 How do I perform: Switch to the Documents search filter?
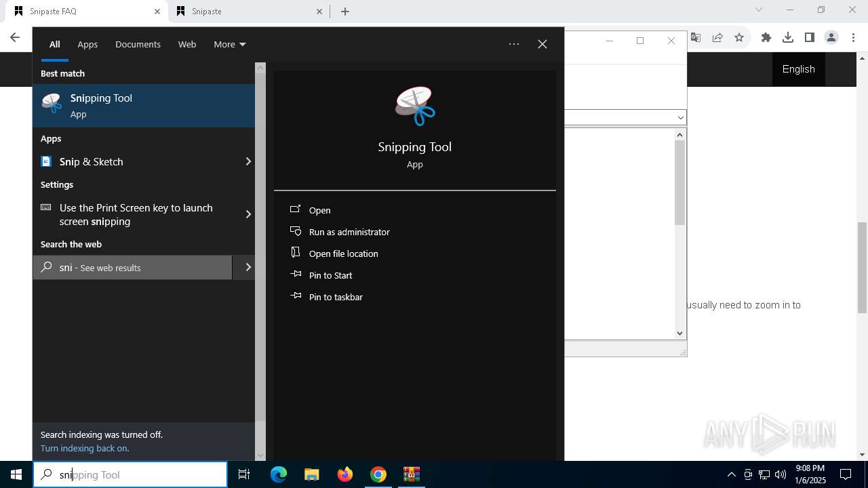pyautogui.click(x=138, y=44)
